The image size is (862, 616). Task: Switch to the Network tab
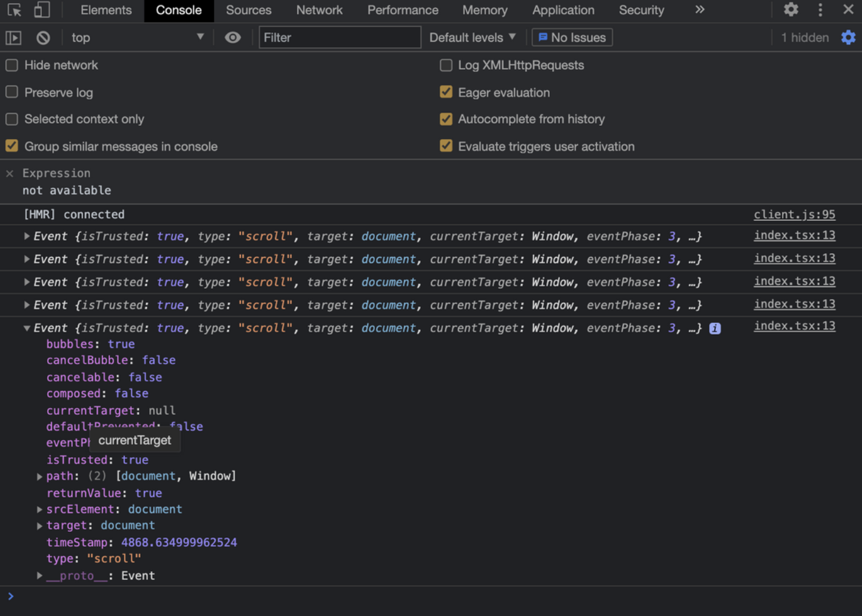click(x=319, y=10)
